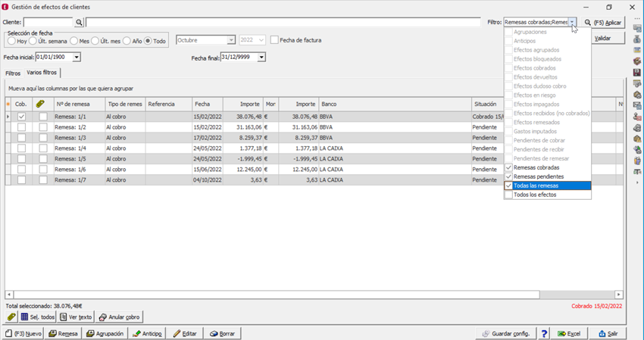
Task: Click the Borrar eraser button
Action: 222,333
